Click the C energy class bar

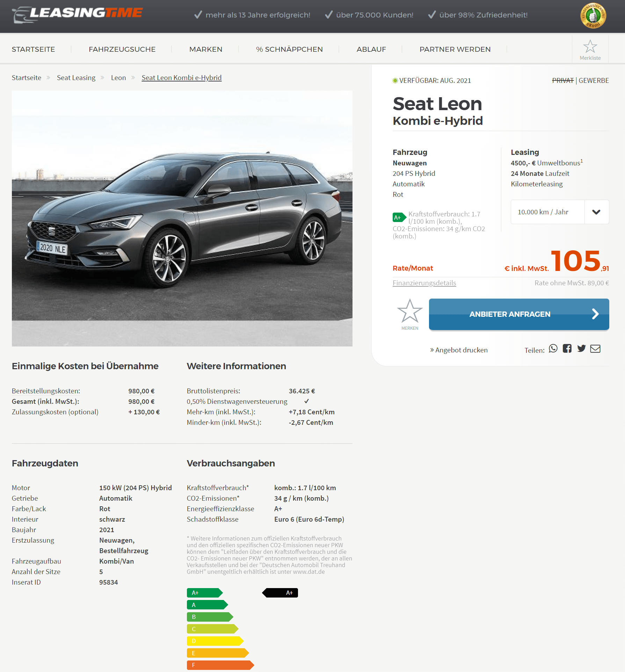click(212, 629)
